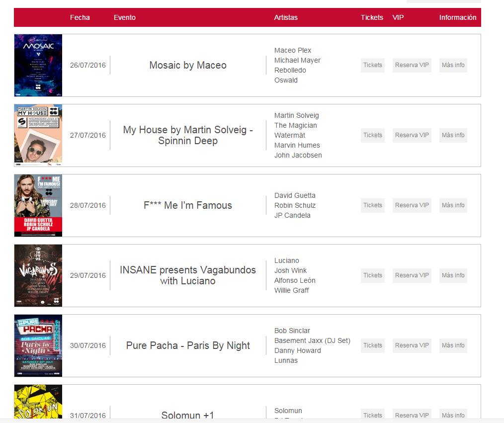The image size is (504, 423).
Task: Click the Artistas column header
Action: pos(286,17)
